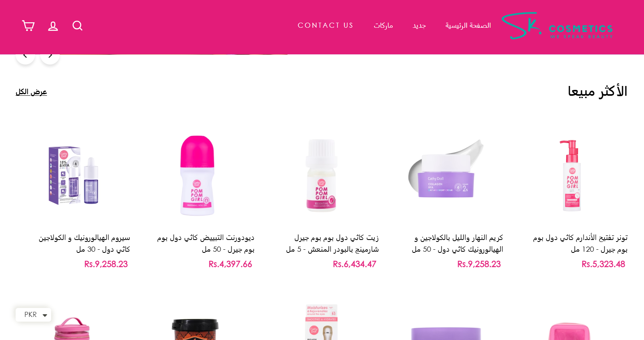This screenshot has width=644, height=340.
Task: Open the pink roll-on deodorant image
Action: [x=197, y=175]
